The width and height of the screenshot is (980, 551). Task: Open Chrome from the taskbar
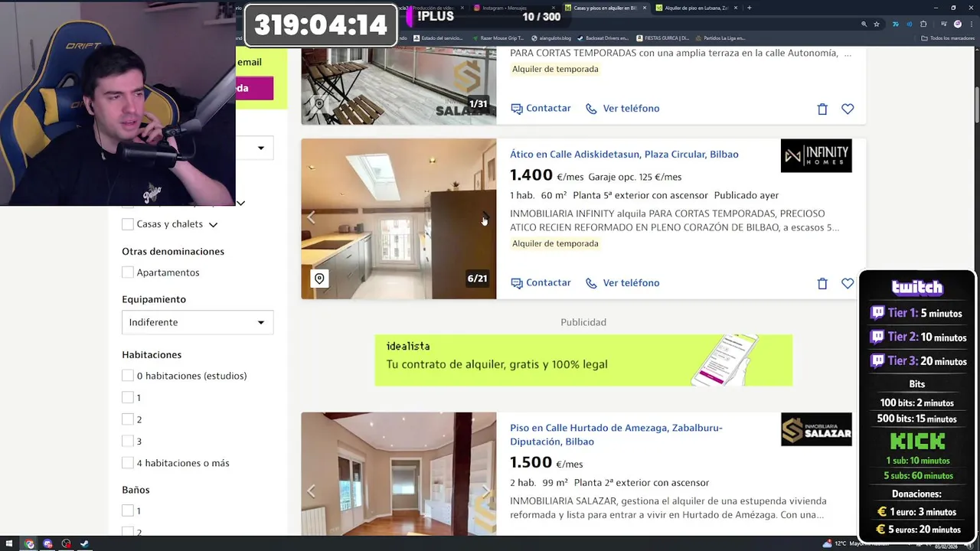point(29,544)
